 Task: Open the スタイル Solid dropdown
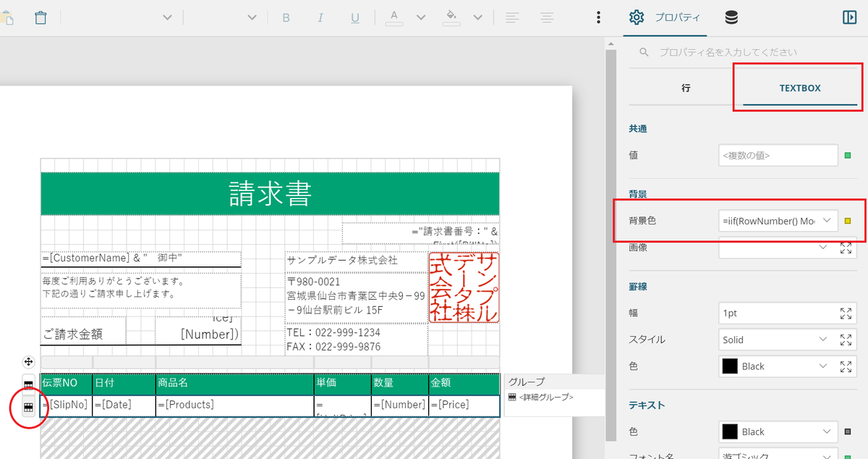tap(823, 340)
